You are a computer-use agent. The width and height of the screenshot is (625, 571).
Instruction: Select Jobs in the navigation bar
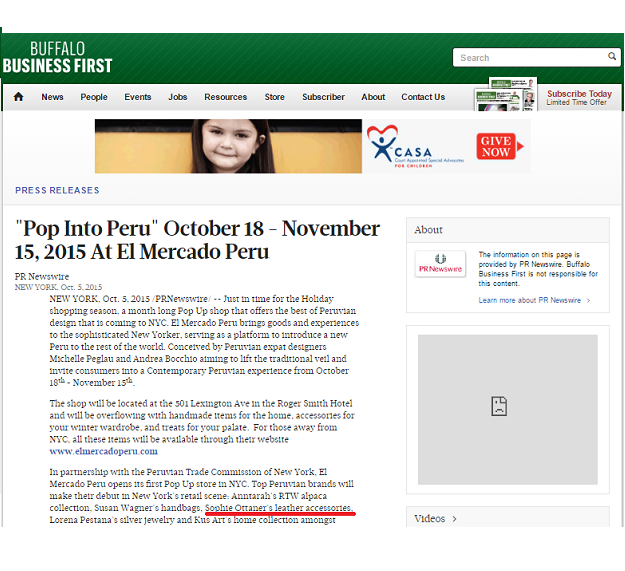coord(178,97)
